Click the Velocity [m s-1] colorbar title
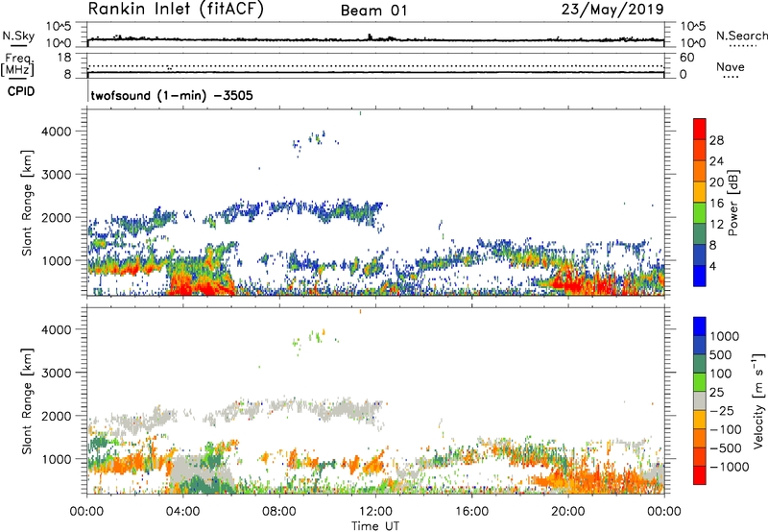Viewport: 768px width, 532px height. (x=758, y=400)
